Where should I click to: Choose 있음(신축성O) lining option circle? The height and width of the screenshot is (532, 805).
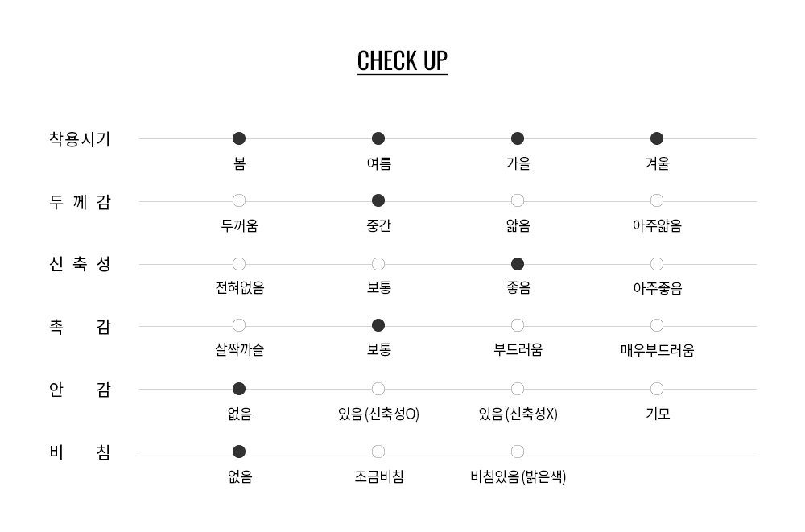click(378, 389)
